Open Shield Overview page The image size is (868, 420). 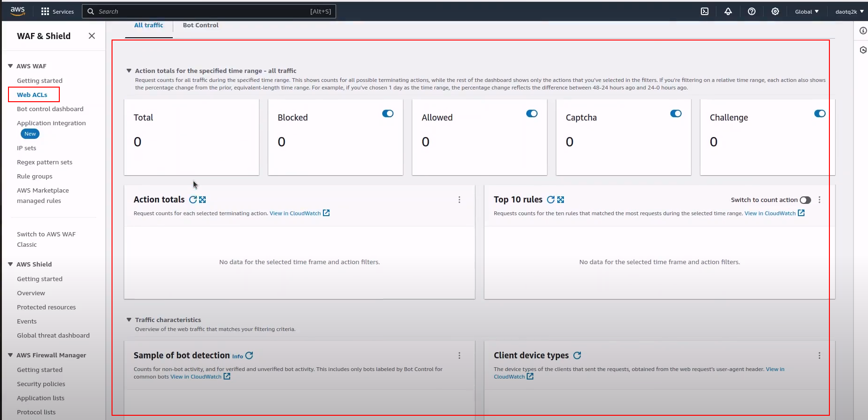point(31,293)
